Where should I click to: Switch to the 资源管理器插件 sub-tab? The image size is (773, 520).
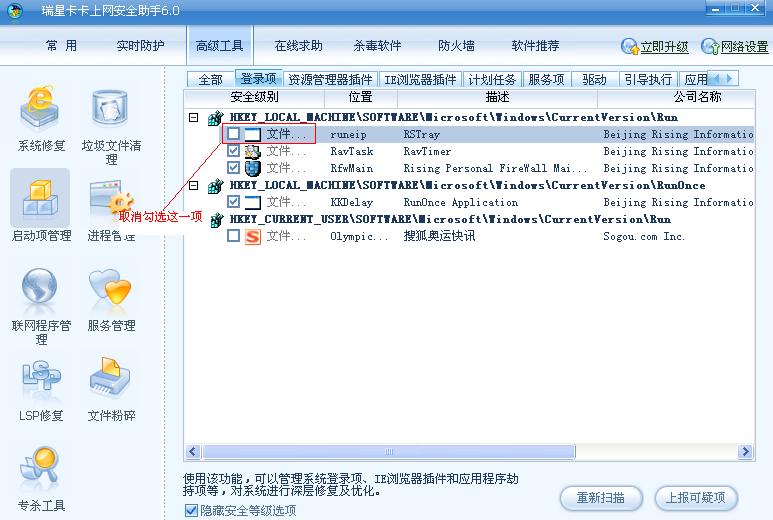(330, 79)
